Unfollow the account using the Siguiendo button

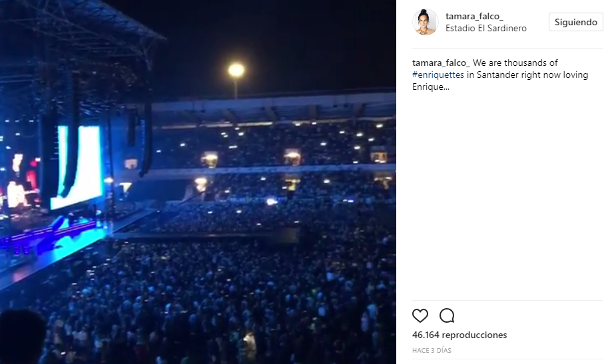575,22
